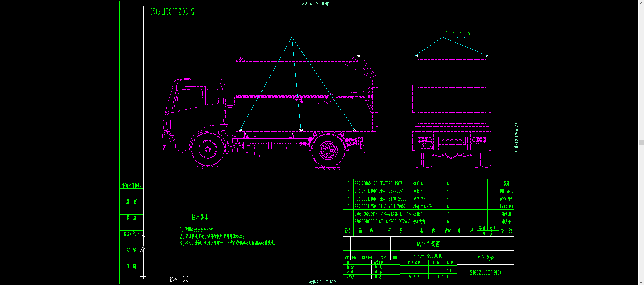Viewport: 644px width, 285px height.
Task: Click the 'GB/T95-2002' cell
Action: (395, 191)
